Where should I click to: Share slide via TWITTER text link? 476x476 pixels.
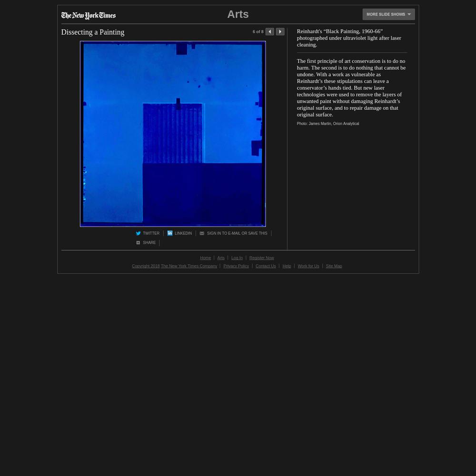tap(151, 233)
